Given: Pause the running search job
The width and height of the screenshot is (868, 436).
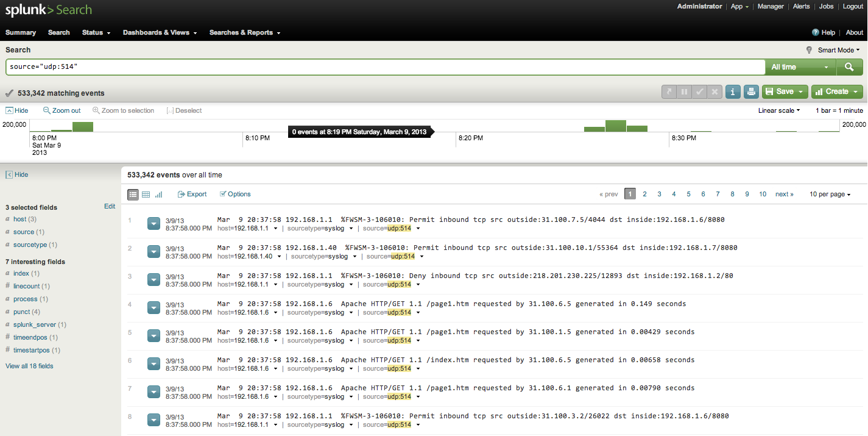Looking at the screenshot, I should coord(683,91).
